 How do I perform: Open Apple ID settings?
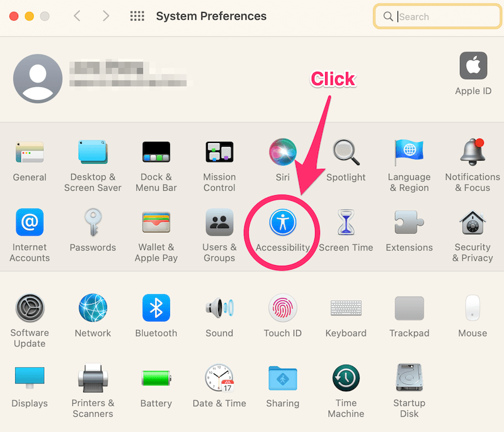pos(473,65)
